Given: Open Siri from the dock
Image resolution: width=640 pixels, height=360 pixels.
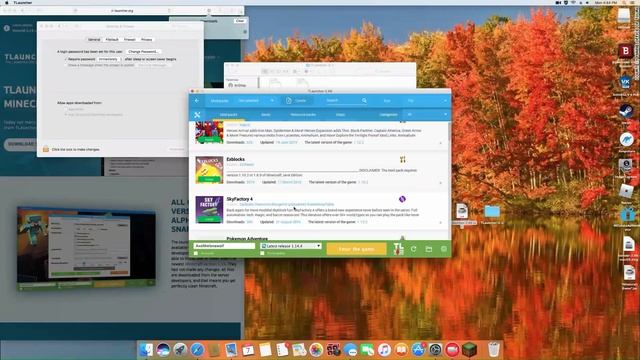Looking at the screenshot, I should pyautogui.click(x=163, y=350).
